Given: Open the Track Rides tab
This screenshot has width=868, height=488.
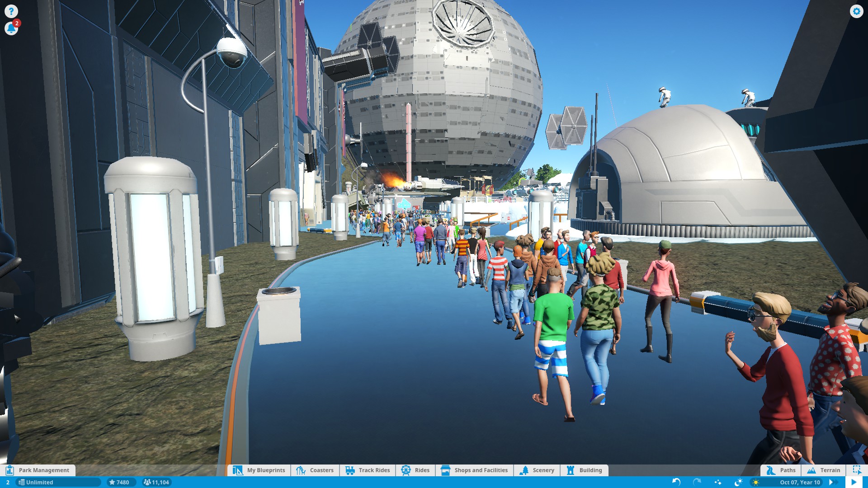Looking at the screenshot, I should (368, 470).
